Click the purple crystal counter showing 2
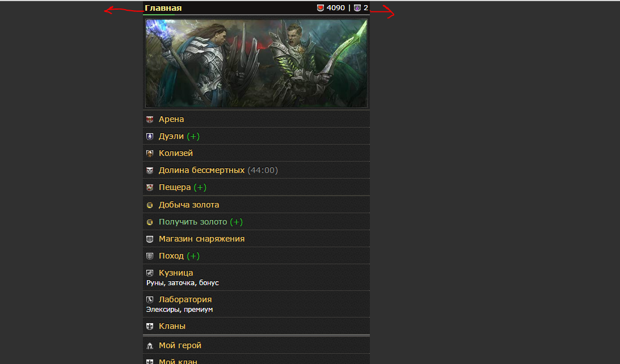The height and width of the screenshot is (364, 620). (361, 8)
